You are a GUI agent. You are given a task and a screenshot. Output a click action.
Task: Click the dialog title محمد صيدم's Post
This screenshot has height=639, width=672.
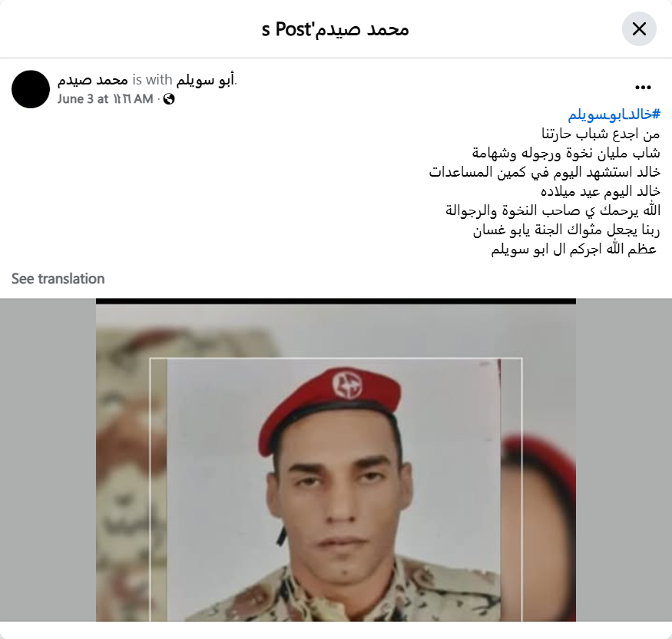pos(335,29)
